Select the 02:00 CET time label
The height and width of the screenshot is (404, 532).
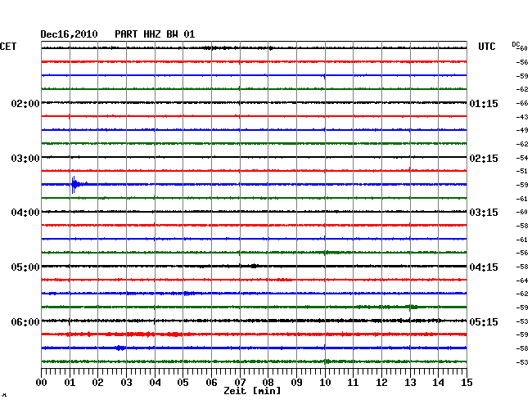pyautogui.click(x=25, y=104)
